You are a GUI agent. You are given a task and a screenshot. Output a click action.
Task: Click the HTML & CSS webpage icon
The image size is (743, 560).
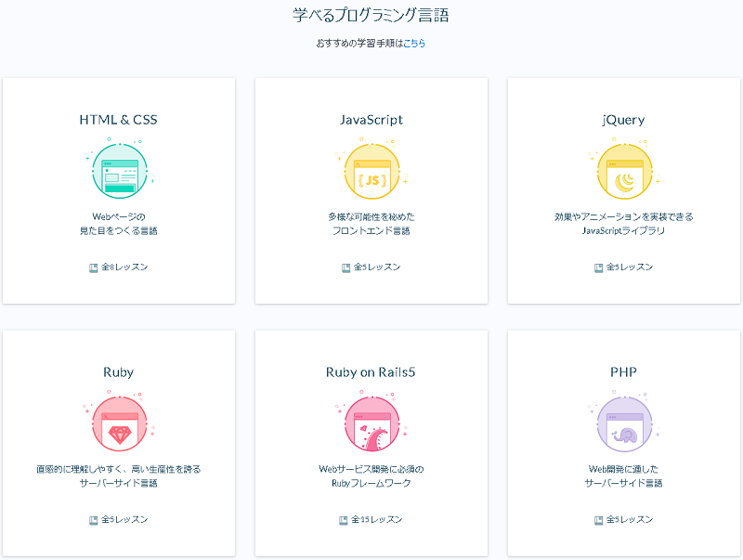click(x=120, y=171)
